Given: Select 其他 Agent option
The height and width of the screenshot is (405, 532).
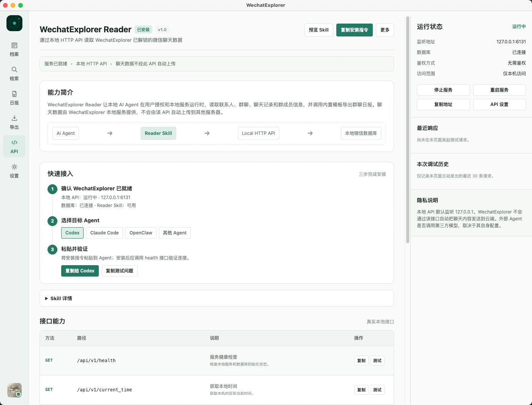Looking at the screenshot, I should (x=175, y=233).
